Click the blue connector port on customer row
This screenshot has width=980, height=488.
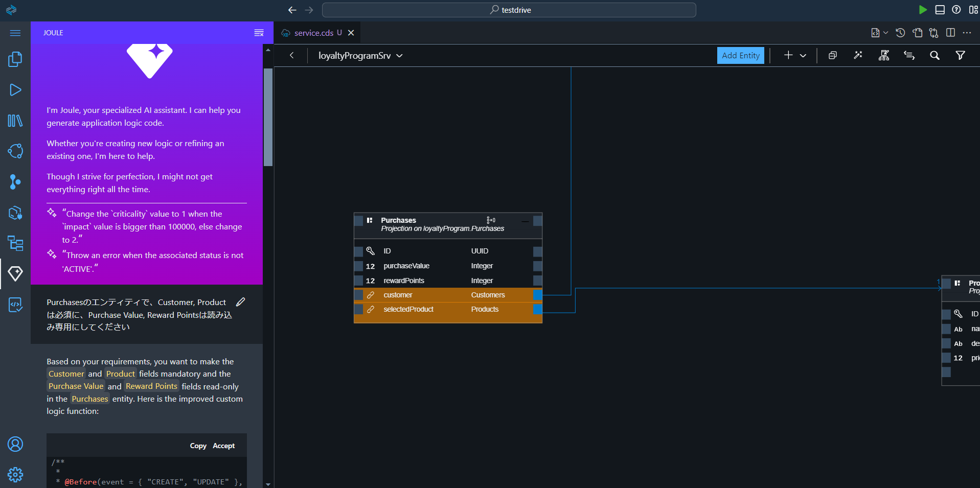(537, 295)
